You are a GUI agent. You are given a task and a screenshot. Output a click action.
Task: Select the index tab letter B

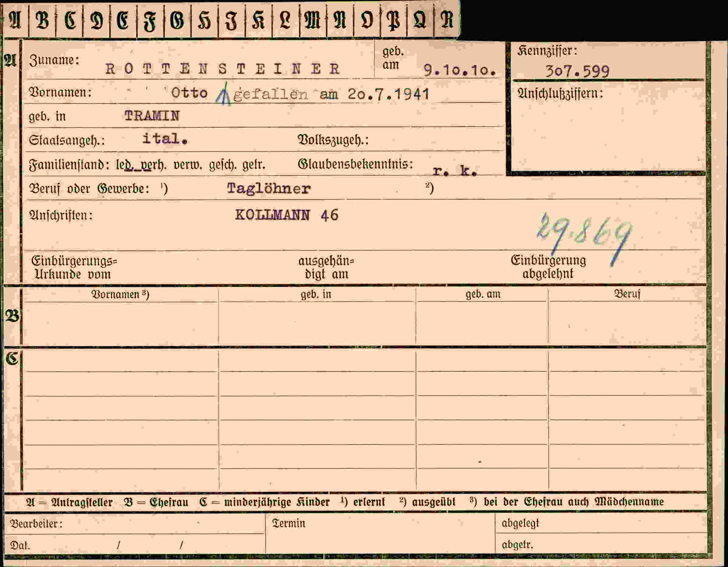pyautogui.click(x=42, y=20)
